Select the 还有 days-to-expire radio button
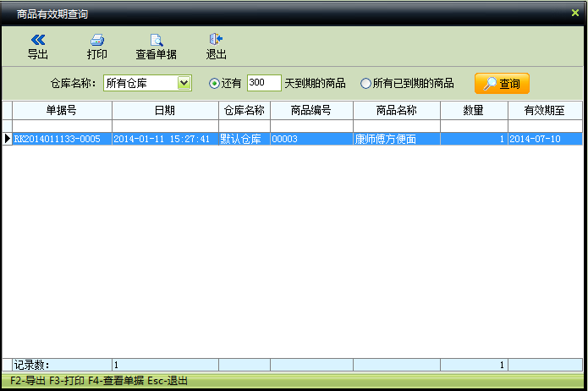 (214, 83)
